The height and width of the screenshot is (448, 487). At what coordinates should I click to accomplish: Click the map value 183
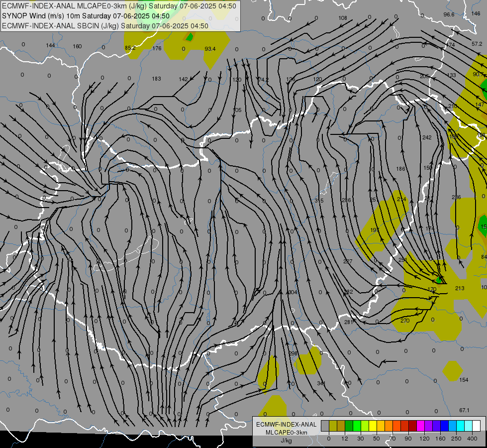157,79
